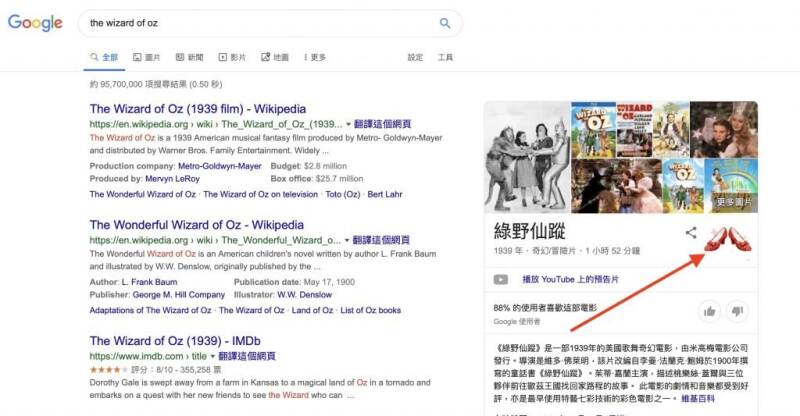Viewport: 800px width, 416px height.
Task: Click 播放 YouTube 上的預告片 link
Action: coord(570,280)
